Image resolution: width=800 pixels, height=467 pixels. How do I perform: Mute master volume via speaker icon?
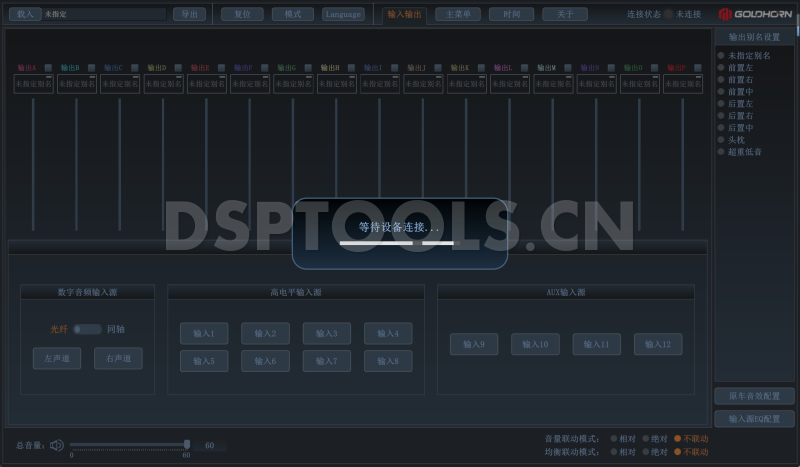click(57, 446)
